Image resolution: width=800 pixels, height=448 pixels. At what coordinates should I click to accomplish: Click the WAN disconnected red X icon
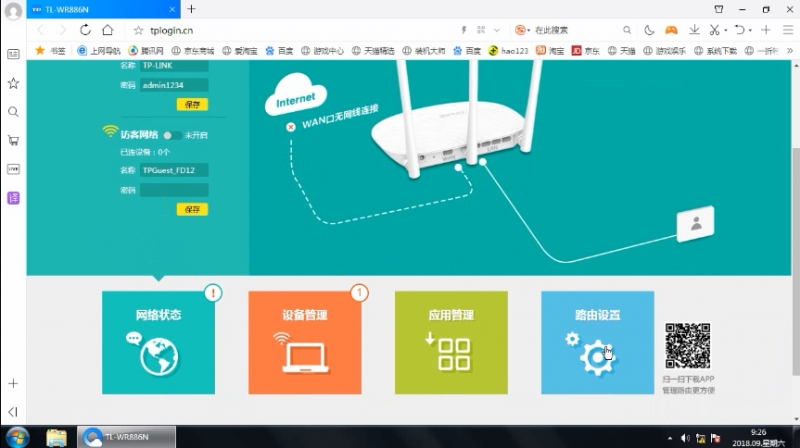[x=290, y=127]
